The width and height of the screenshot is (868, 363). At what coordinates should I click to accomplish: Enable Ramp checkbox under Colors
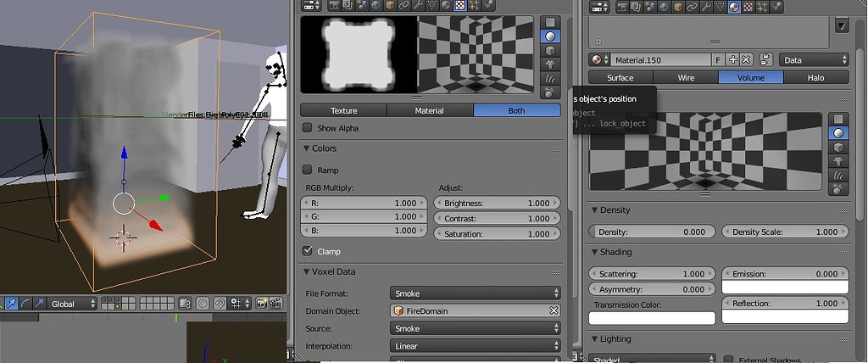pos(307,170)
